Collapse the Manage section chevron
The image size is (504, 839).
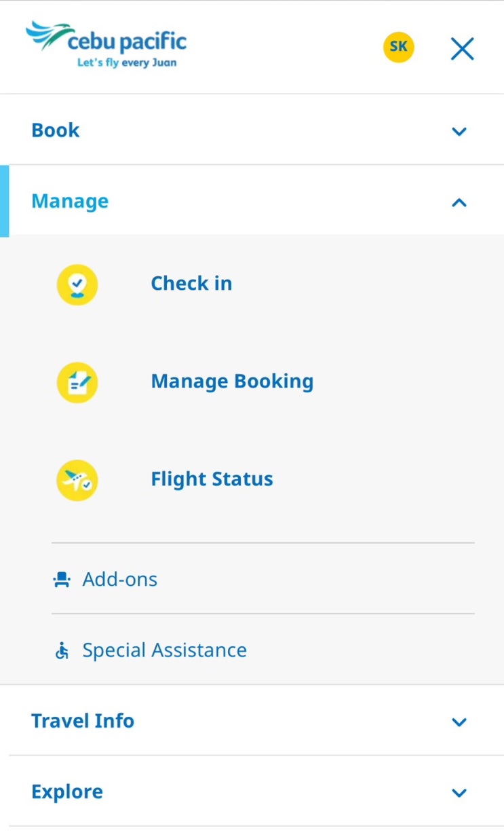click(x=459, y=202)
